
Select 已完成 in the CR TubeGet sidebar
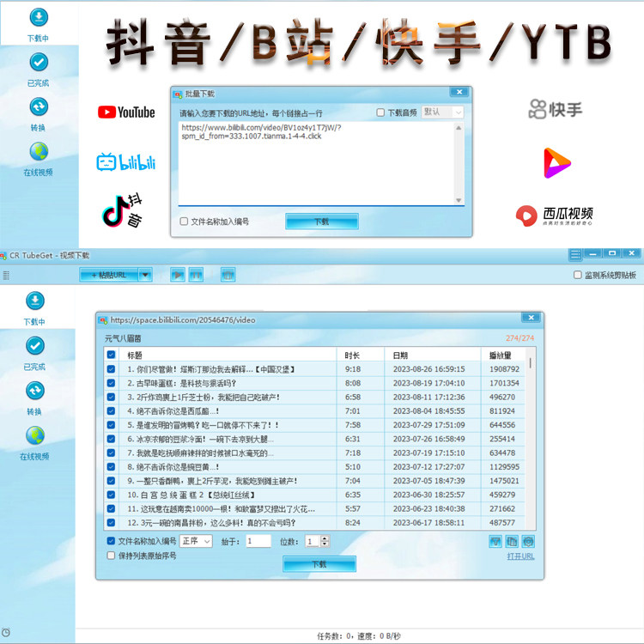(35, 352)
